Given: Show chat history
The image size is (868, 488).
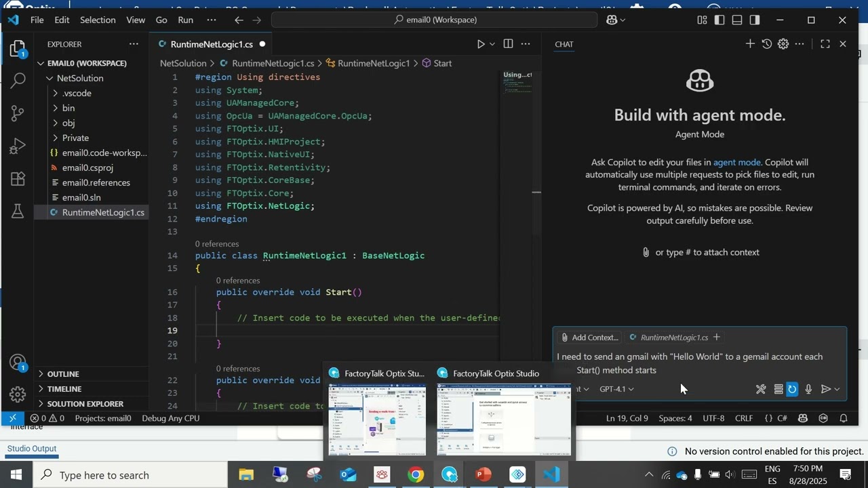Looking at the screenshot, I should 767,44.
